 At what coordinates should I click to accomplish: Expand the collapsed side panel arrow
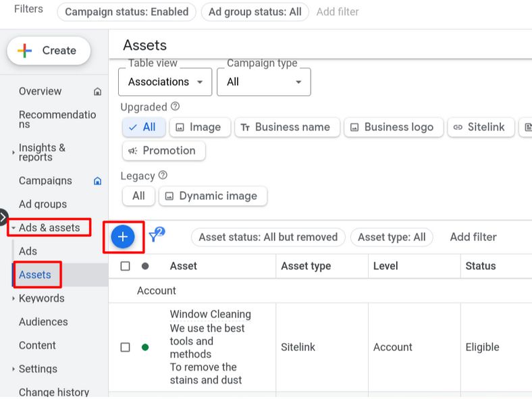pos(3,217)
